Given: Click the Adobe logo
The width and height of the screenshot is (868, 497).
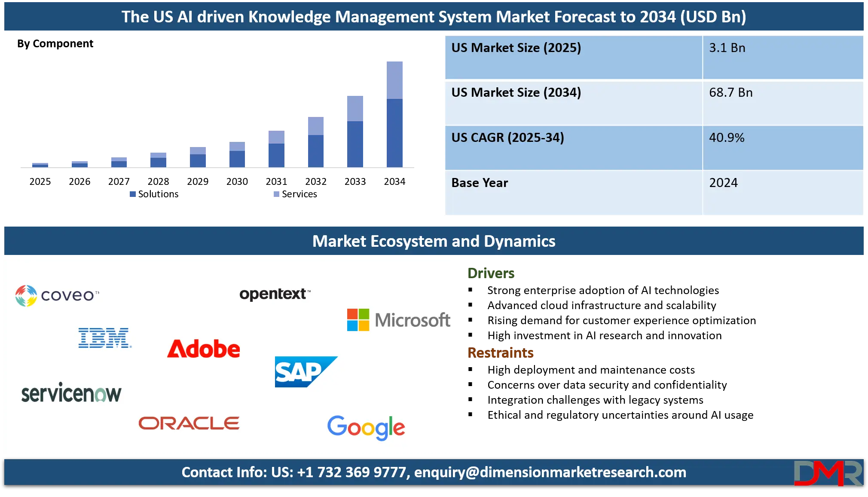Looking at the screenshot, I should coord(204,349).
